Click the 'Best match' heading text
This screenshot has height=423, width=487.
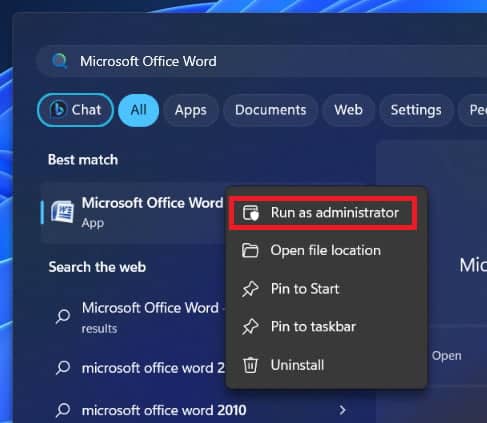point(83,160)
